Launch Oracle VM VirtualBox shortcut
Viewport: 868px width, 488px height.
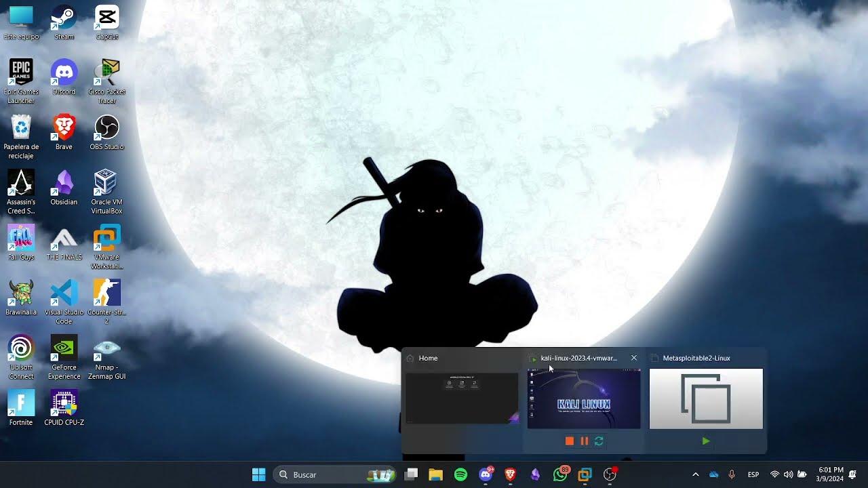(107, 192)
